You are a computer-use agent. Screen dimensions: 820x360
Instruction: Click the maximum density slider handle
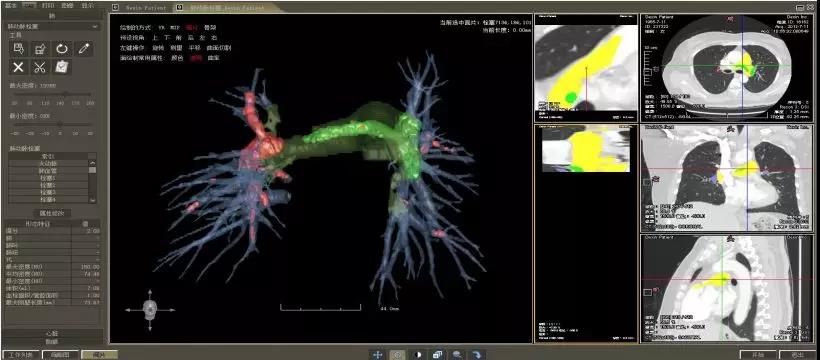pyautogui.click(x=65, y=94)
